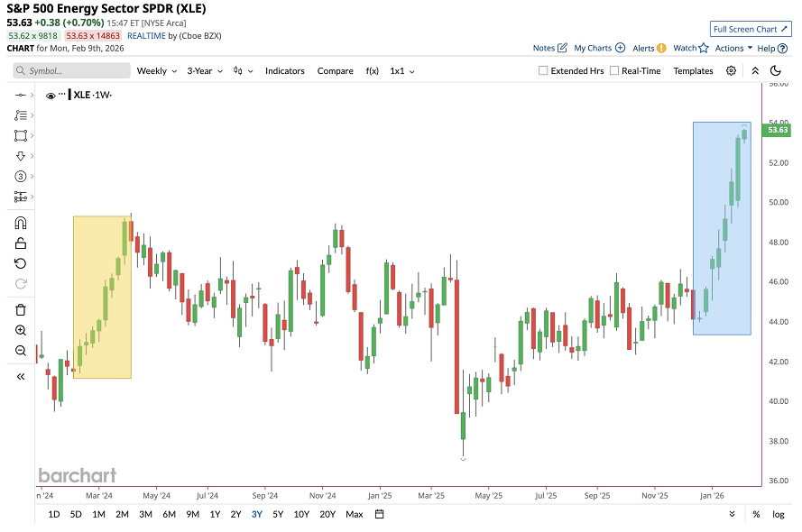Expand the Fibonacci tool submenu arrow
Viewport: 802px width, 532px height.
[32, 115]
